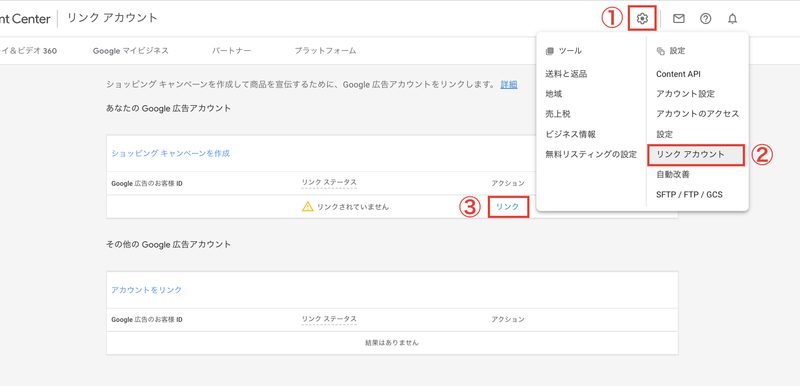
Task: Open 自動改善 menu entry
Action: tap(672, 174)
